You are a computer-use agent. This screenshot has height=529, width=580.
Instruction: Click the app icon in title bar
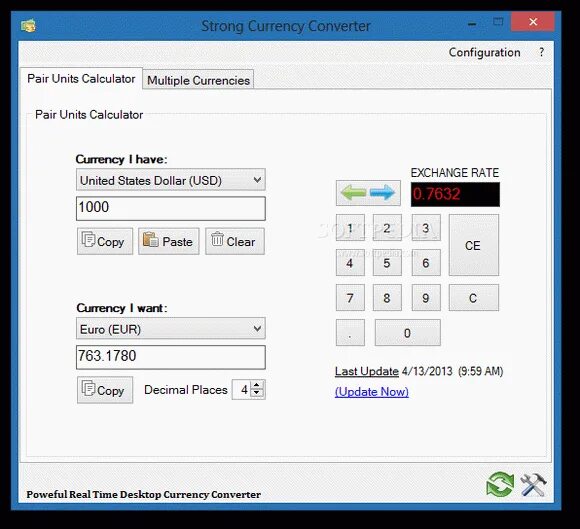click(x=28, y=26)
